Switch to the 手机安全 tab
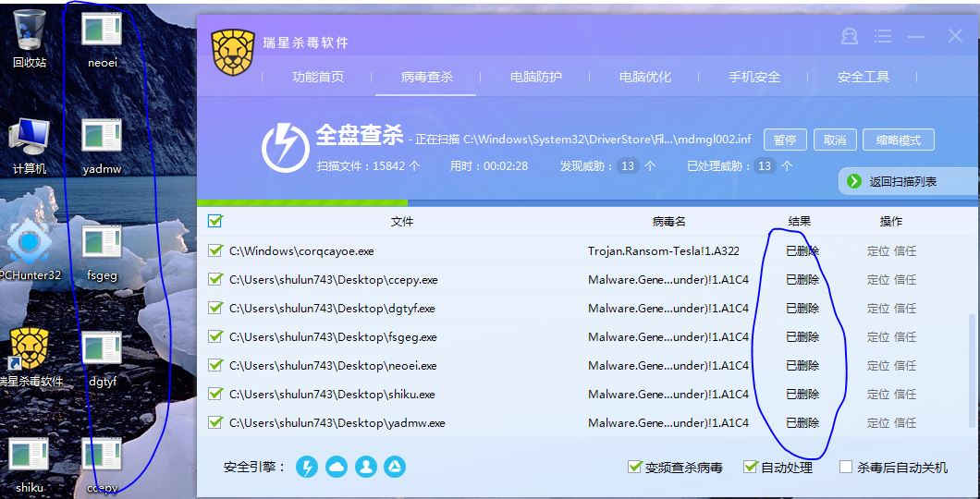Screen dimensions: 980x499 753,78
